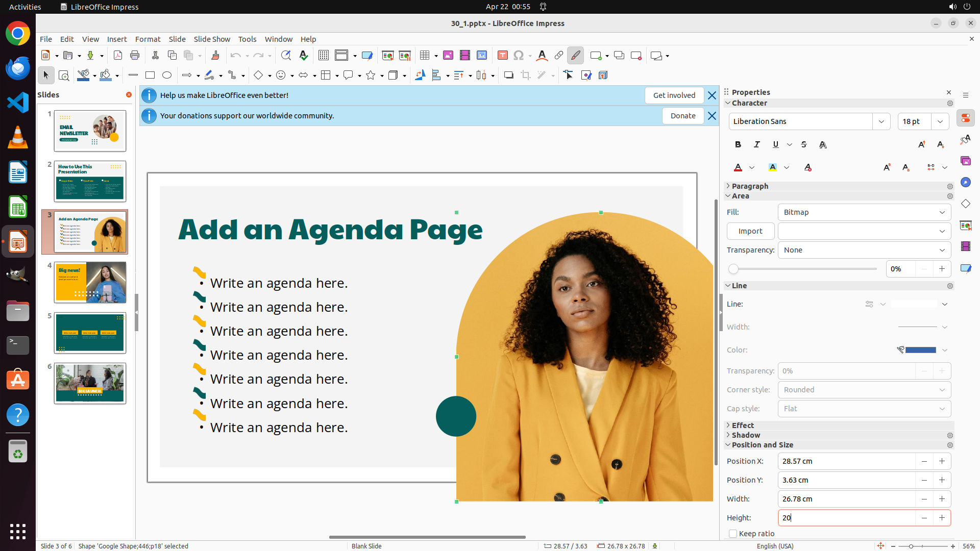Select the Ellipse drawing tool
This screenshot has height=551, width=980.
pos(167,76)
